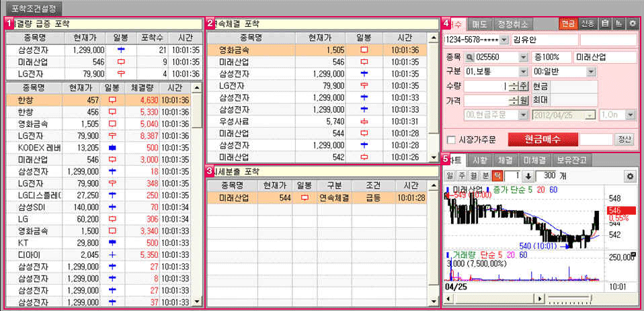Click the candle icon in 한창 457 row
The width and height of the screenshot is (644, 311).
(x=111, y=100)
